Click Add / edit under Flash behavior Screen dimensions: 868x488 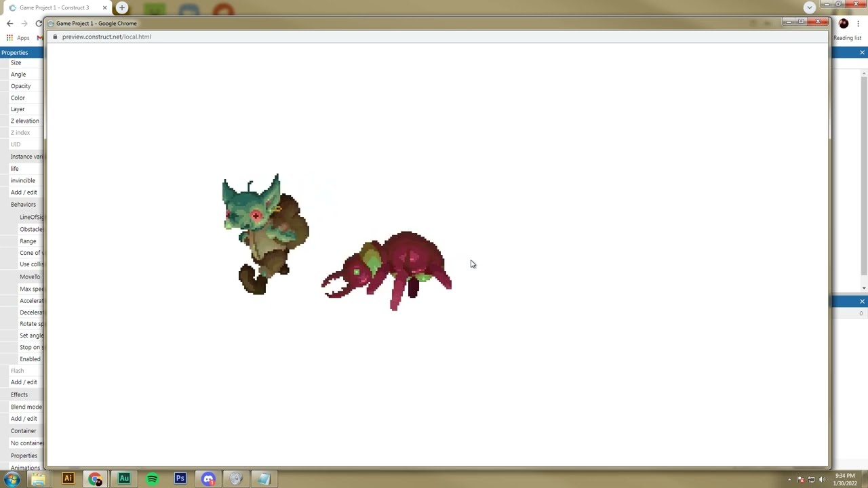point(24,382)
